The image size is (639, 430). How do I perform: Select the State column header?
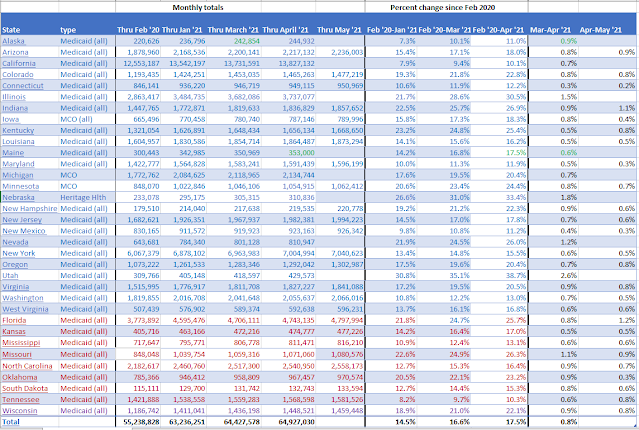(x=11, y=30)
